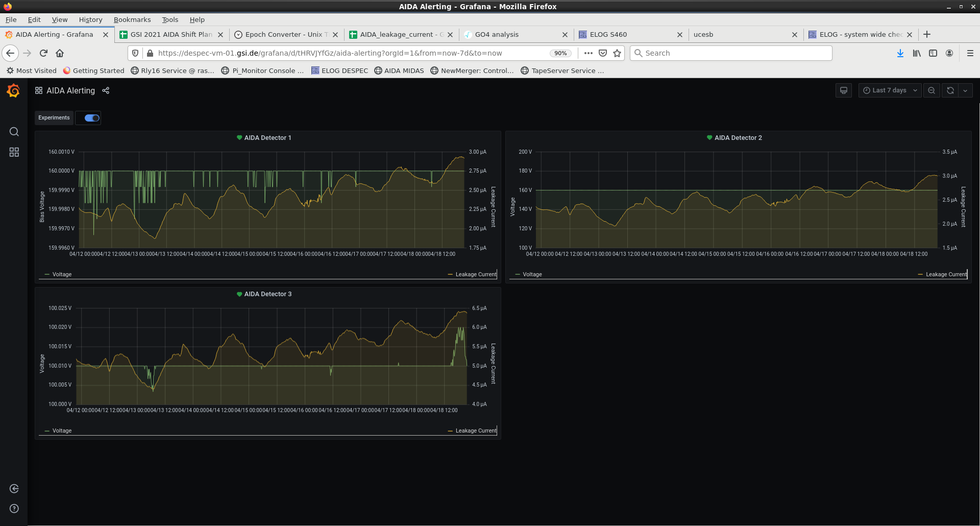Open the AIDA Detector 2 panel title menu
The image size is (980, 526).
pos(738,138)
